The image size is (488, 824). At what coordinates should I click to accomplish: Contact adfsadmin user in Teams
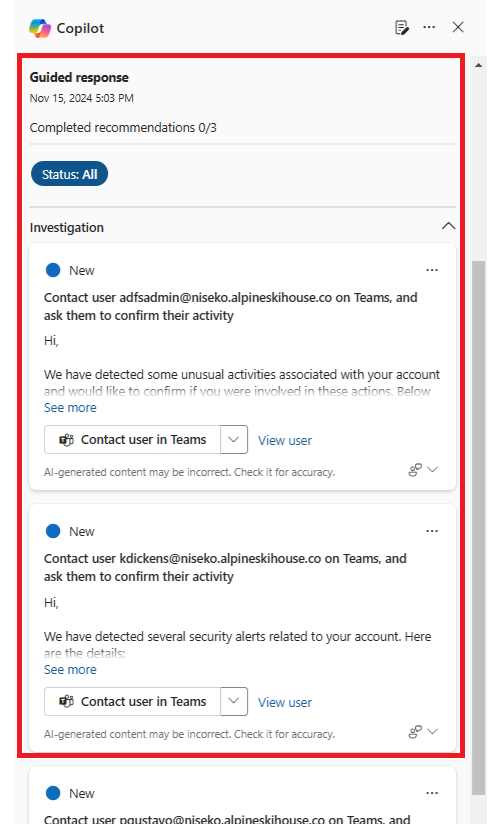(x=132, y=439)
